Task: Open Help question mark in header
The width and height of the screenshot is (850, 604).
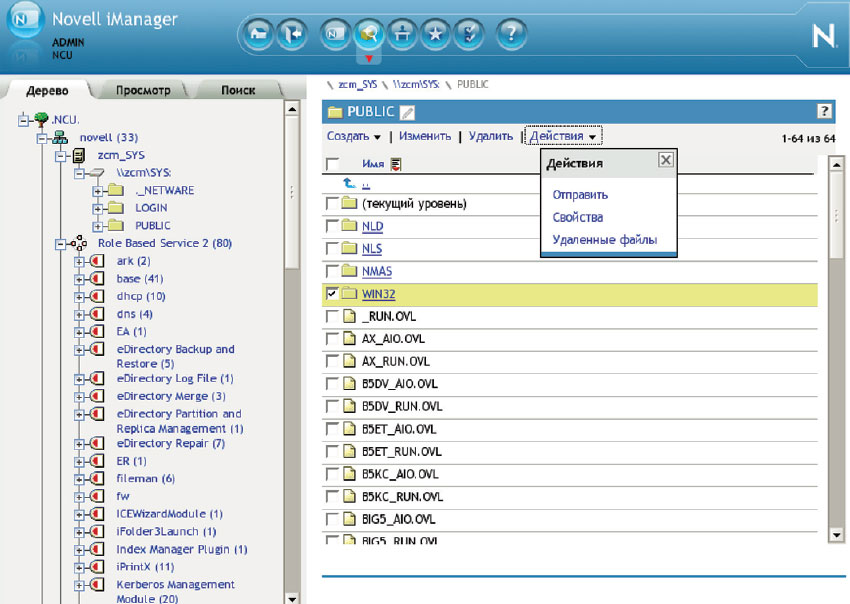Action: 511,34
